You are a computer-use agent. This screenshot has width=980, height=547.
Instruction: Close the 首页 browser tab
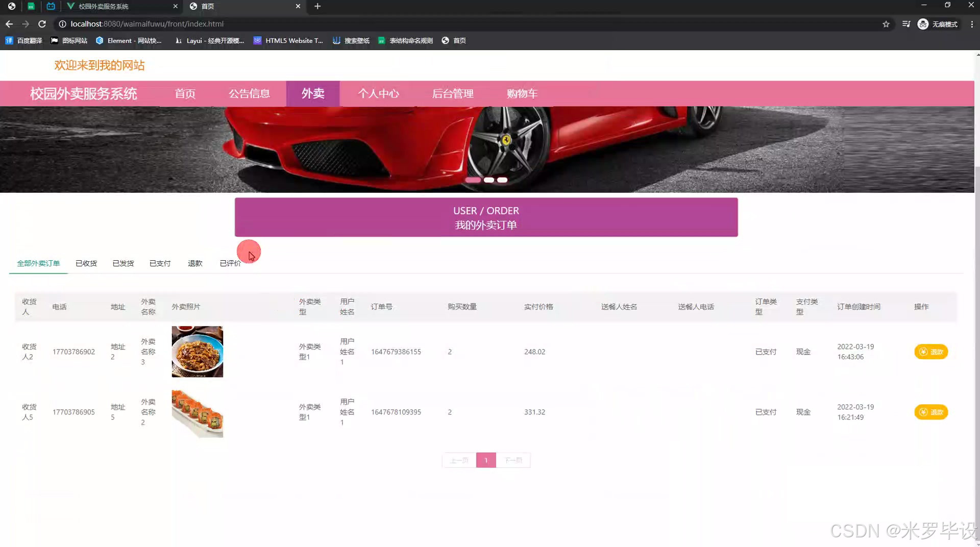(298, 6)
